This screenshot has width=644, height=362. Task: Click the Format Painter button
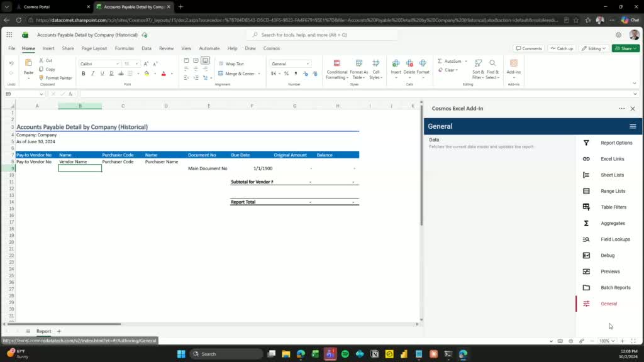[x=55, y=78]
